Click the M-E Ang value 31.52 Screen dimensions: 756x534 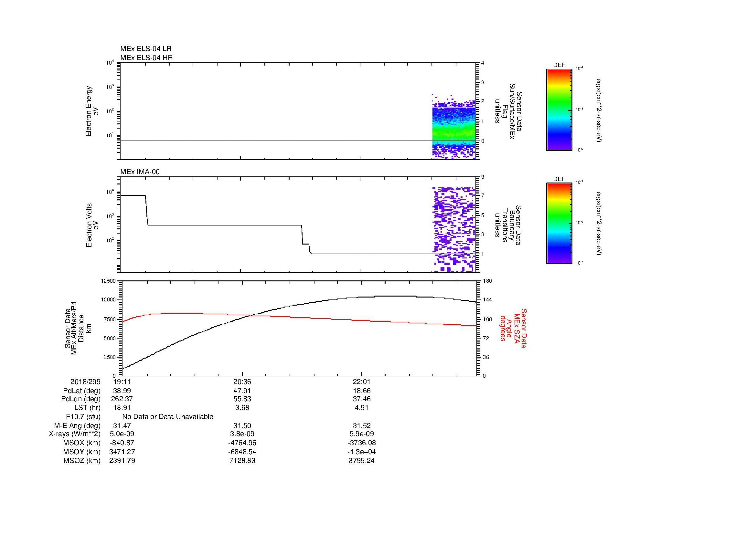362,425
